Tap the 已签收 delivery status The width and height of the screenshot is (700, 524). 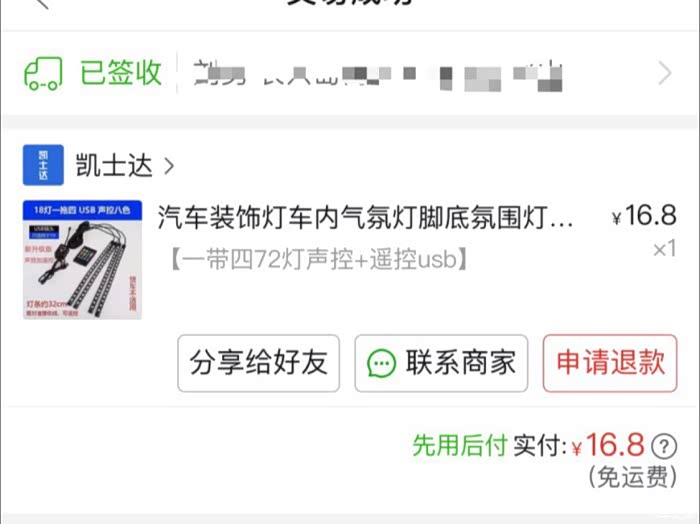tap(121, 72)
